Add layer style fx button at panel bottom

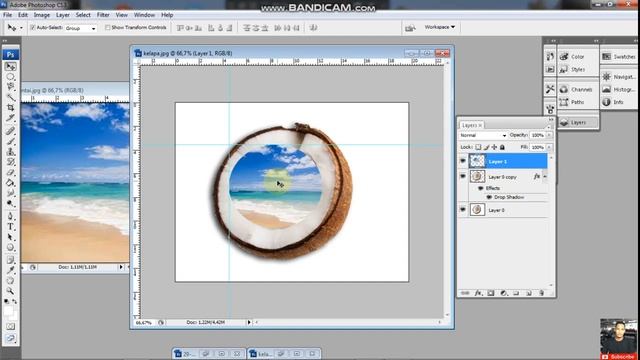click(478, 293)
